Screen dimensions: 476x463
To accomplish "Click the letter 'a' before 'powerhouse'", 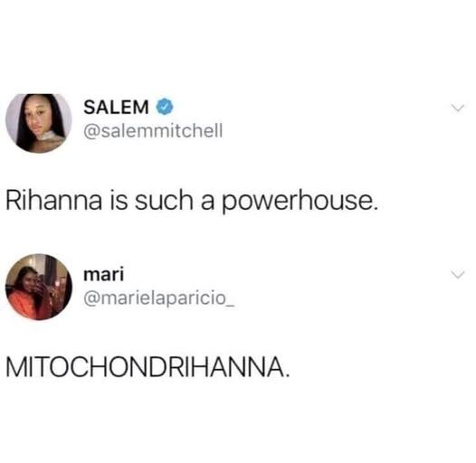I will click(x=207, y=203).
